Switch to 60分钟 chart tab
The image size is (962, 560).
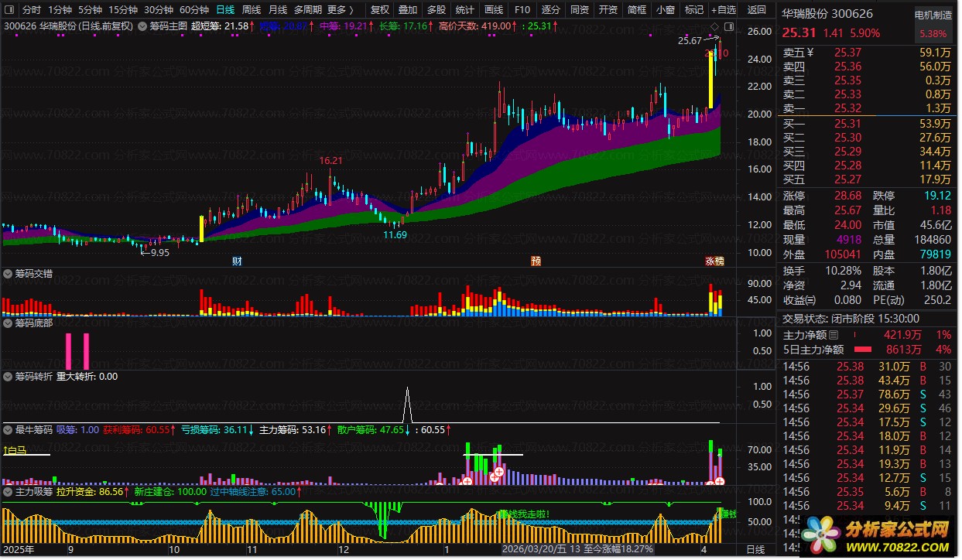pyautogui.click(x=193, y=10)
